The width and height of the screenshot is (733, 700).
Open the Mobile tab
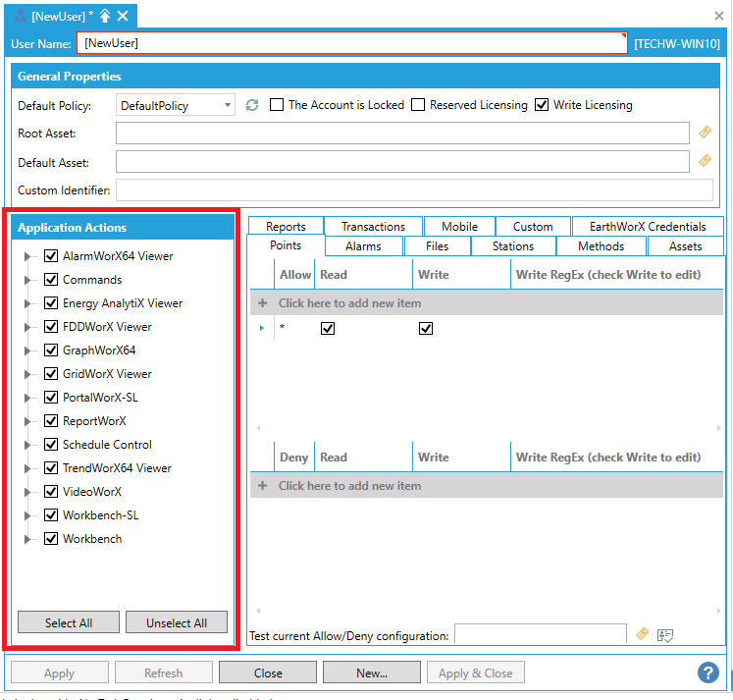pos(459,227)
